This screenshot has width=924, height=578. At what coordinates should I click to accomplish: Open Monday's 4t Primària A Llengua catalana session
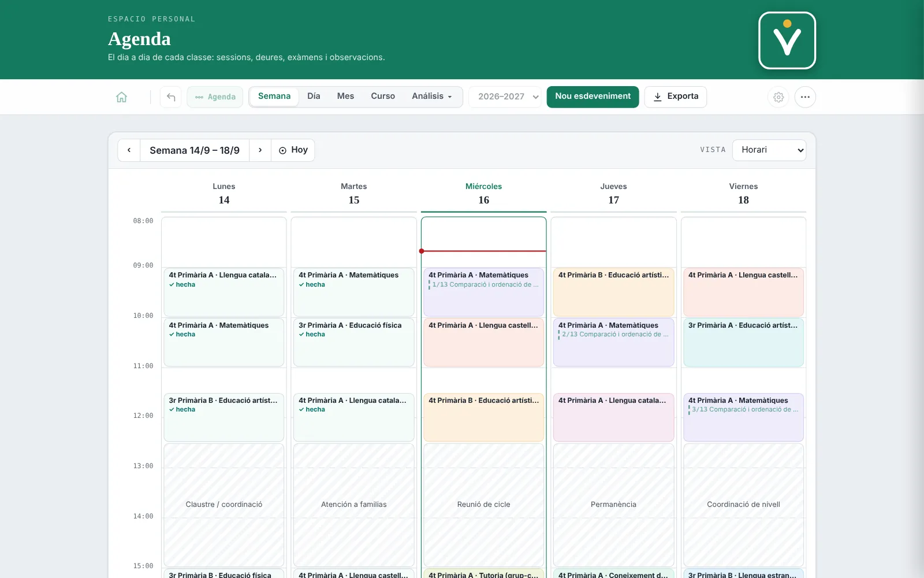pyautogui.click(x=224, y=292)
